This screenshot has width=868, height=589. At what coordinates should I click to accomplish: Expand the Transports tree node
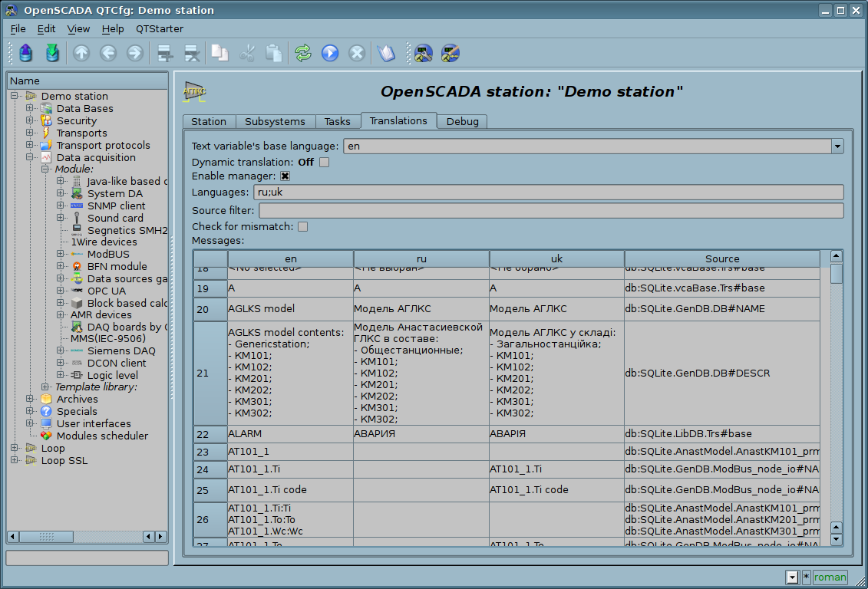pyautogui.click(x=30, y=133)
